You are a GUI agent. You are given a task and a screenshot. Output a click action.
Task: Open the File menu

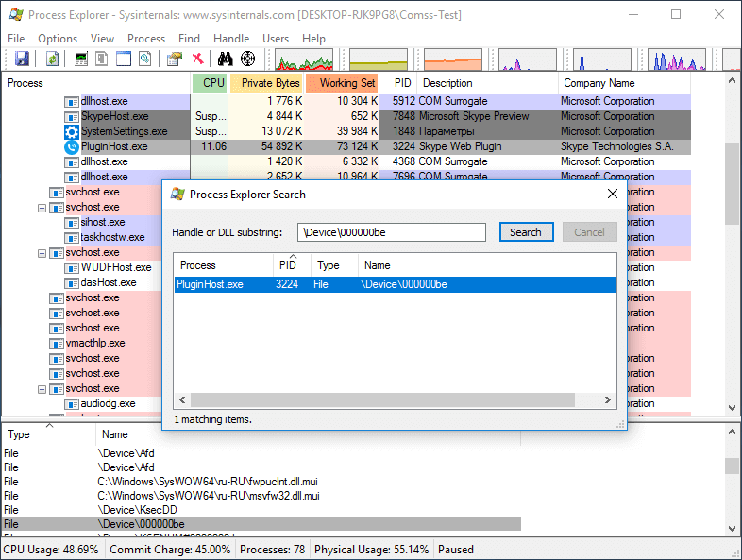(16, 39)
